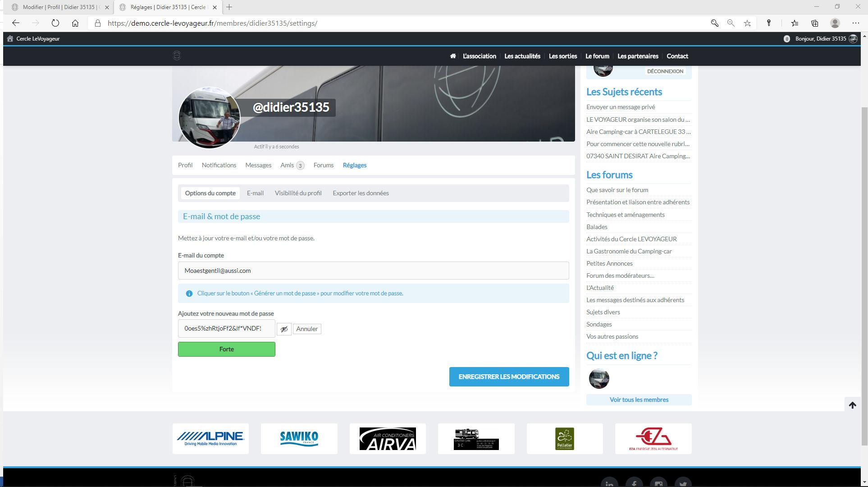Select Visibilité du profil sub-tab
Viewport: 868px width, 487px height.
pos(298,193)
